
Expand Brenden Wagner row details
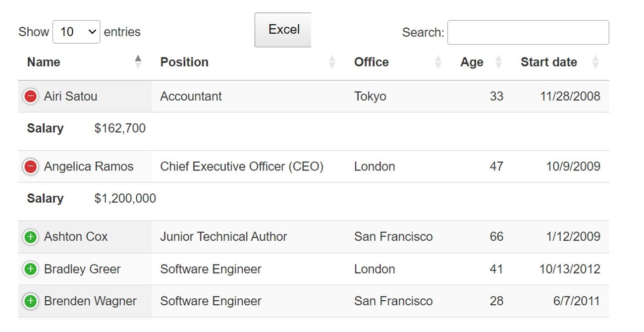[x=31, y=301]
